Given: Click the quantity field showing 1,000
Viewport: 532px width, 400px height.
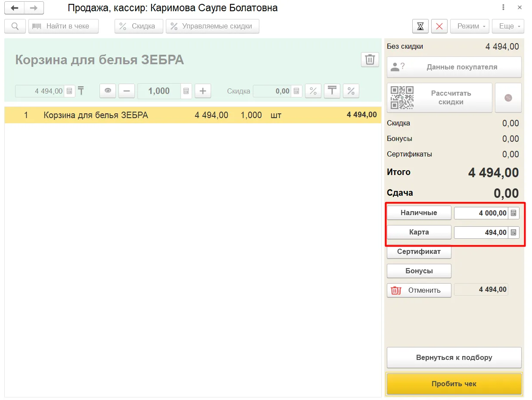Looking at the screenshot, I should (159, 91).
